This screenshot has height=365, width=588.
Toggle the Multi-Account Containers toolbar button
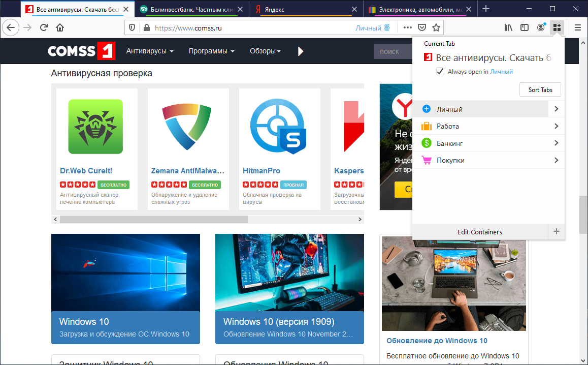(557, 27)
